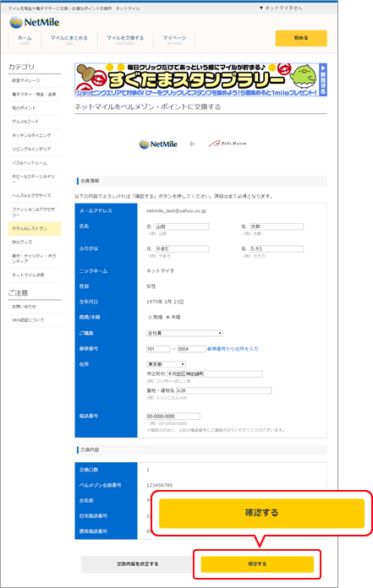
Task: Select リビング&インテリア category
Action: coord(35,150)
